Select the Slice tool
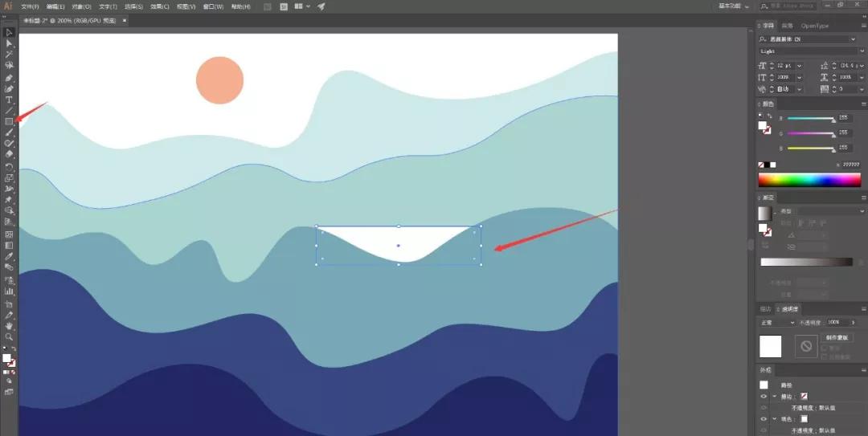868x436 pixels. click(x=9, y=316)
